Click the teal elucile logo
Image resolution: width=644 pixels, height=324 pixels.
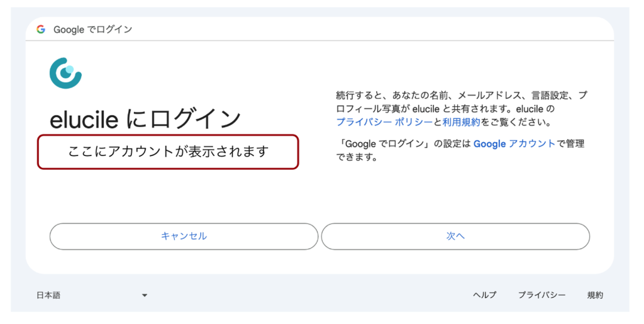tap(65, 73)
